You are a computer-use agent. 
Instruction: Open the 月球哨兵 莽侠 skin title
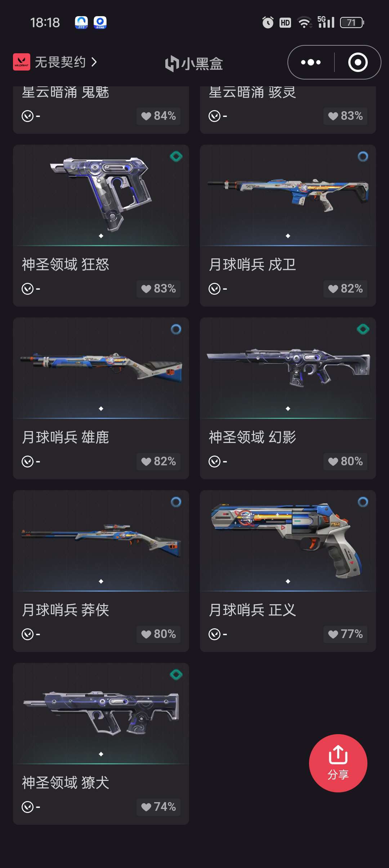(66, 610)
